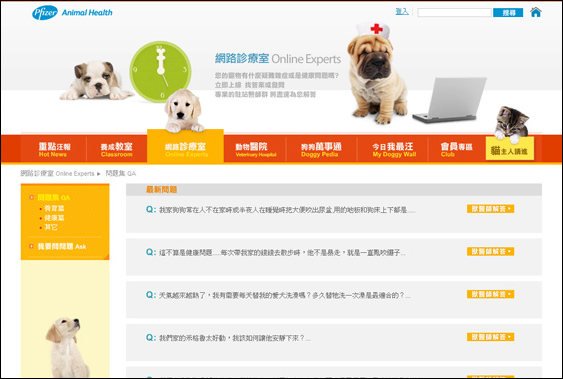The image size is (563, 379).
Task: Click the 問題集 QA breadcrumb text
Action: [x=121, y=174]
